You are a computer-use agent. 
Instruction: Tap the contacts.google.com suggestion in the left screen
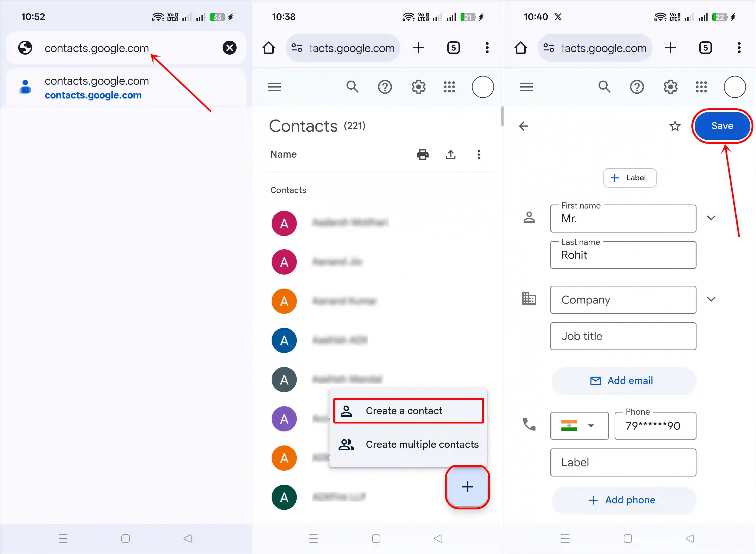[x=126, y=88]
